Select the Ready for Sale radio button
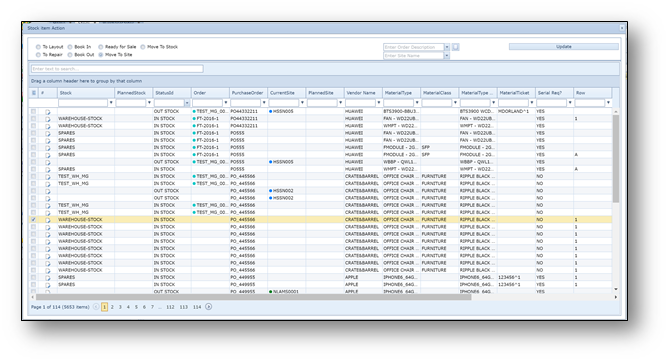 (x=101, y=47)
